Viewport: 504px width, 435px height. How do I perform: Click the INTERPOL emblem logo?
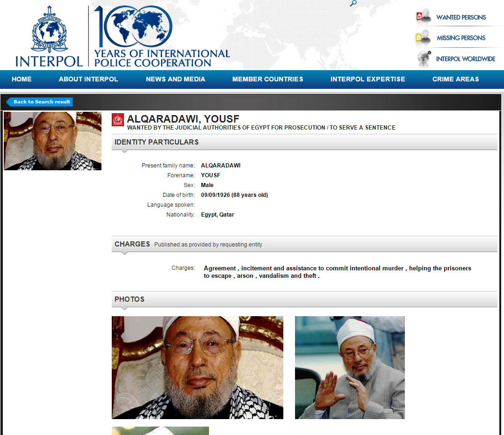coord(49,29)
